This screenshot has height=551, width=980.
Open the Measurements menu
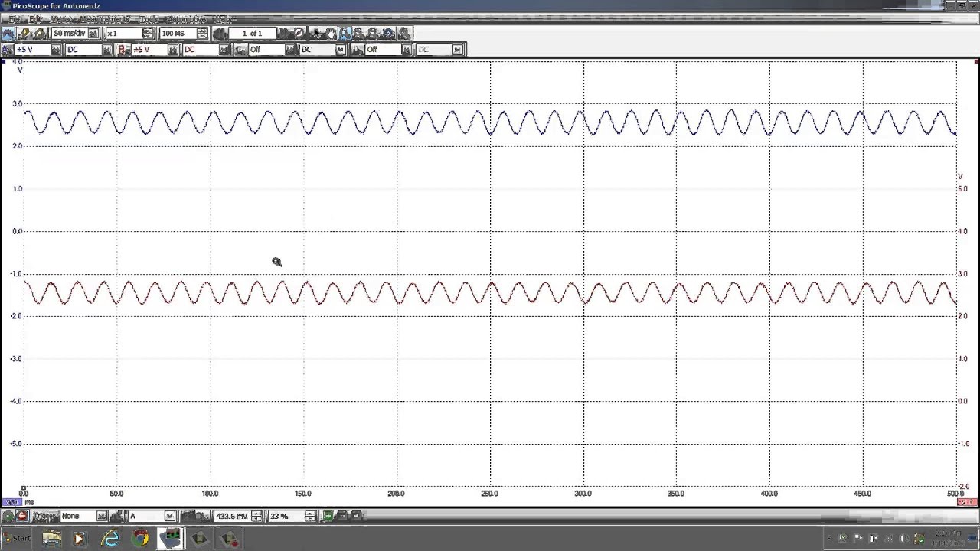(105, 19)
